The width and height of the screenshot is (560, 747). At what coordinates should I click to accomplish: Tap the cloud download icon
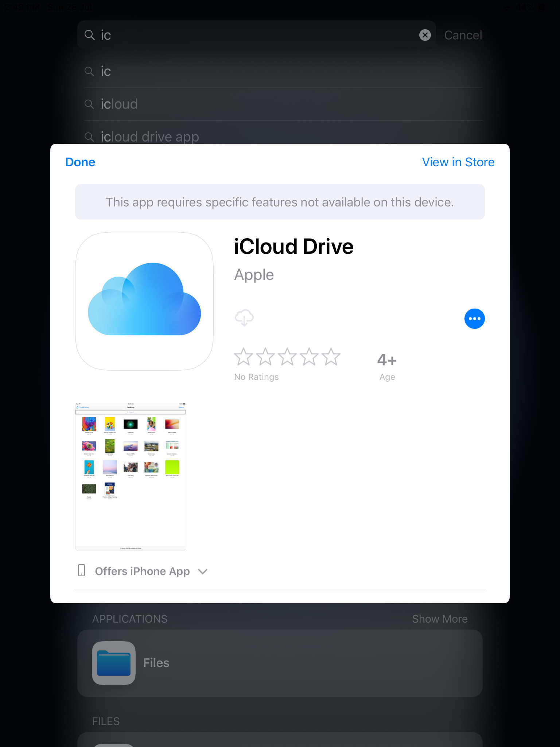point(244,318)
